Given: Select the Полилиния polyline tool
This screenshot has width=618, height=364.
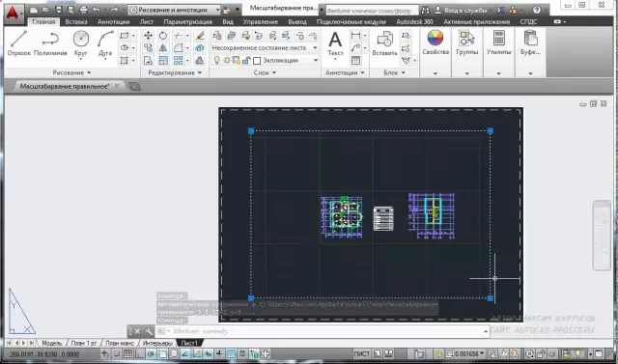Looking at the screenshot, I should pos(50,43).
